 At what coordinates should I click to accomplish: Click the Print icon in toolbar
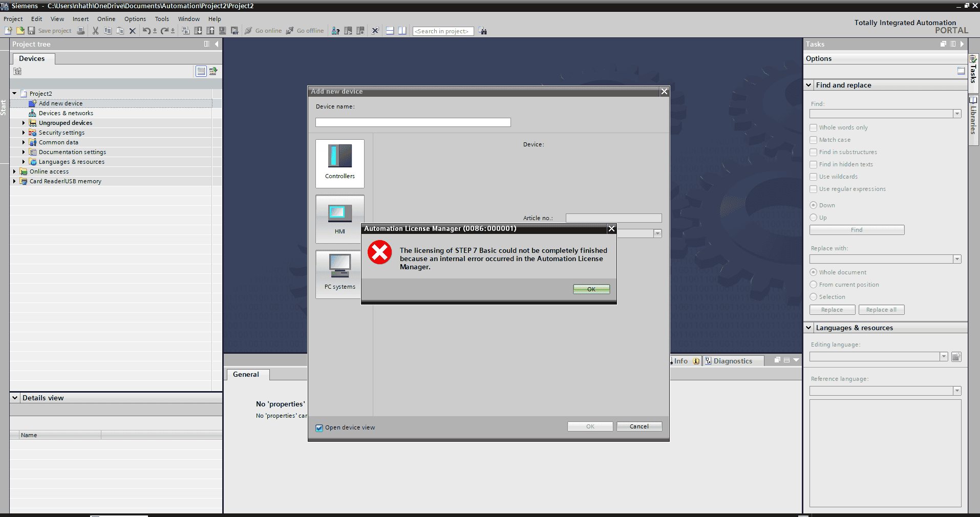pyautogui.click(x=81, y=31)
